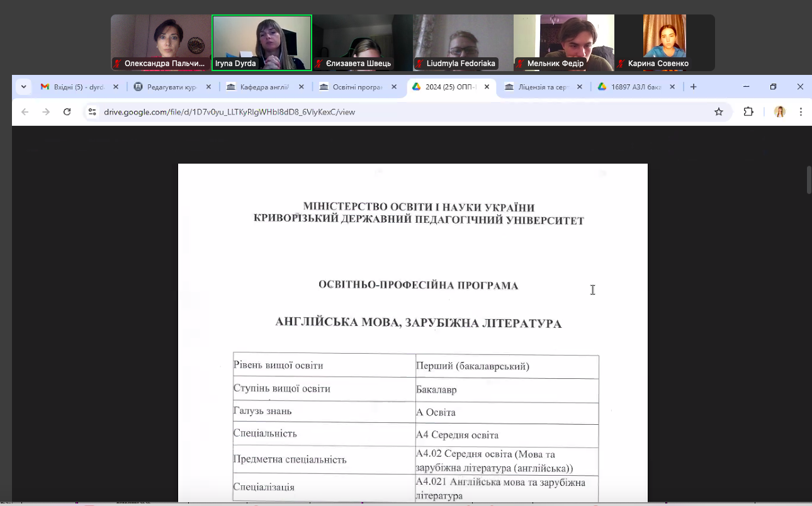Click the document viewer scrollbar
This screenshot has height=506, width=812.
[809, 180]
